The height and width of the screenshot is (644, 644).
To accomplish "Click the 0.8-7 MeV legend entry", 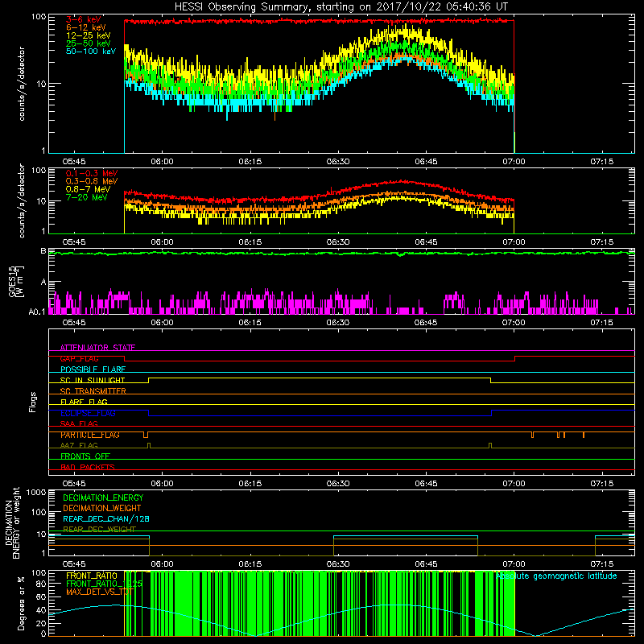I will point(88,189).
